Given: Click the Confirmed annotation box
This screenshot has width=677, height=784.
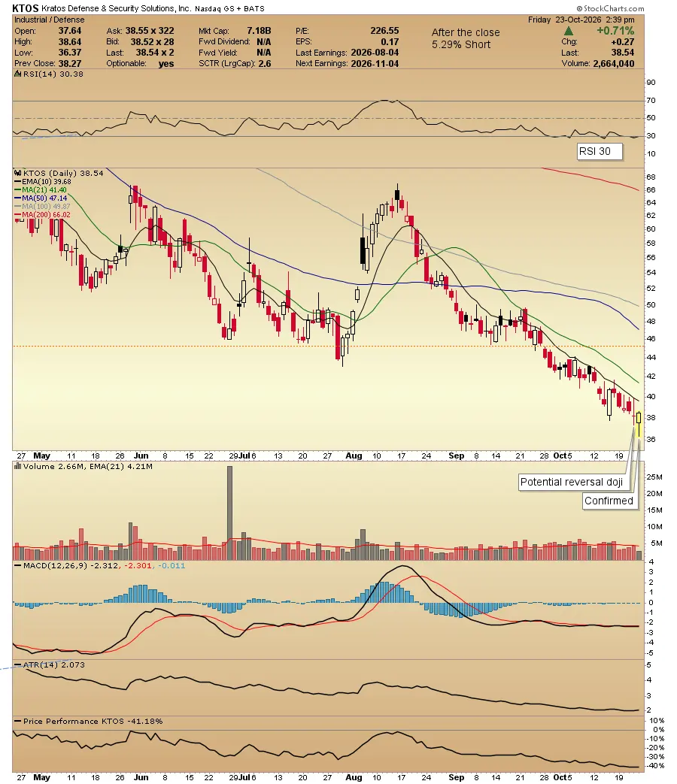Looking at the screenshot, I should (609, 501).
